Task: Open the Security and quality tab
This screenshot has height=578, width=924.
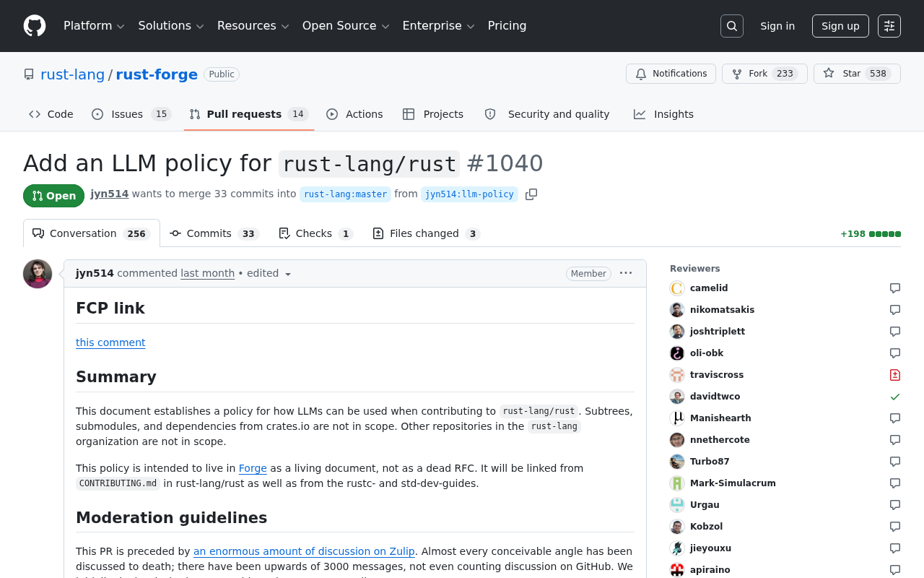Action: (547, 114)
